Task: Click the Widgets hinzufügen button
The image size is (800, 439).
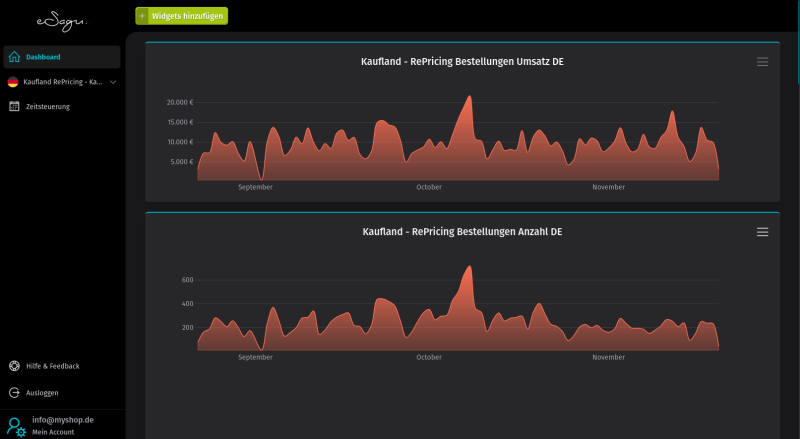Action: point(182,16)
